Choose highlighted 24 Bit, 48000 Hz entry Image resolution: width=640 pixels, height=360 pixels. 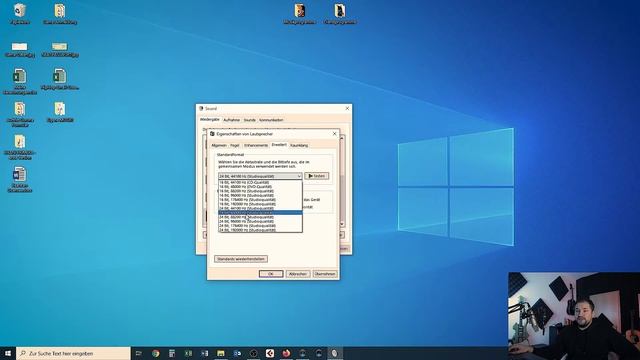pyautogui.click(x=260, y=213)
